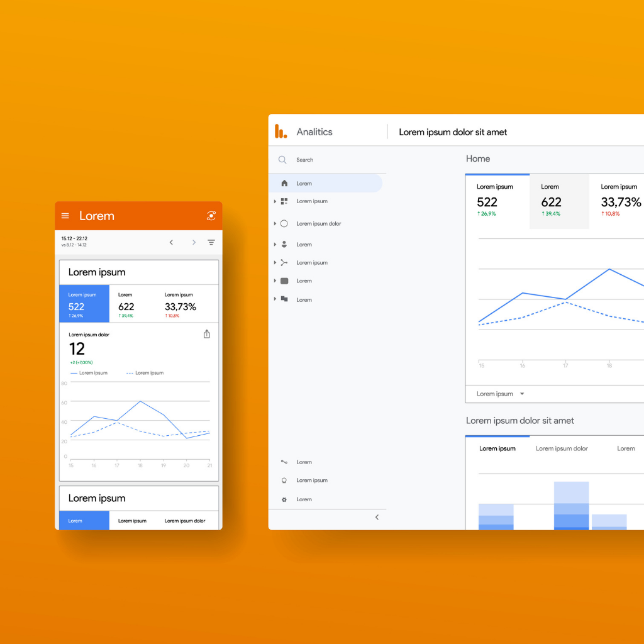Viewport: 644px width, 644px height.
Task: Go to next date range arrow
Action: 194,242
